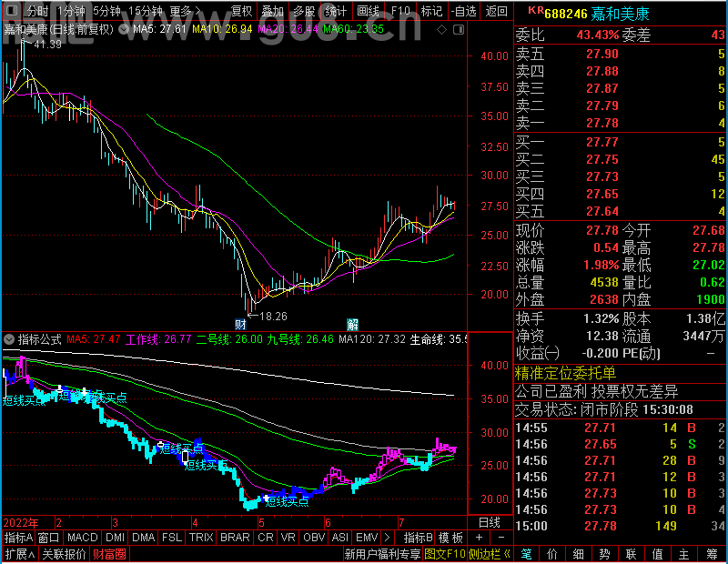728x564 pixels.
Task: Switch to the 分时 intraday view
Action: coord(36,11)
